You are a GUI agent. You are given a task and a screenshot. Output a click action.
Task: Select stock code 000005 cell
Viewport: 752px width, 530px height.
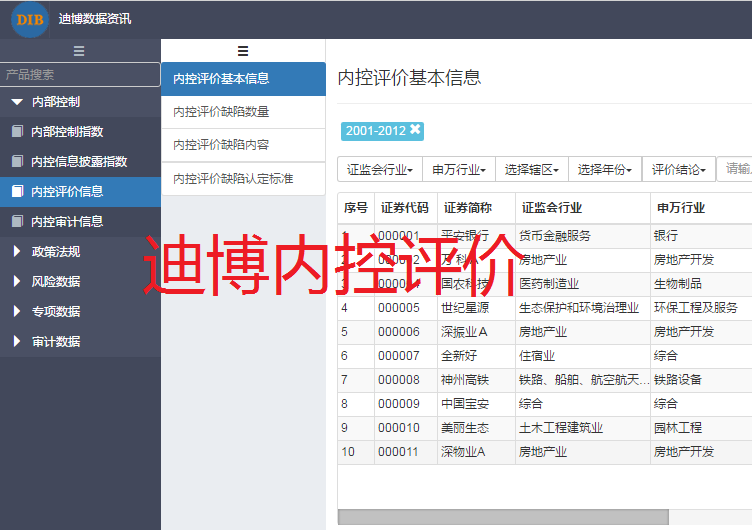[x=405, y=308]
